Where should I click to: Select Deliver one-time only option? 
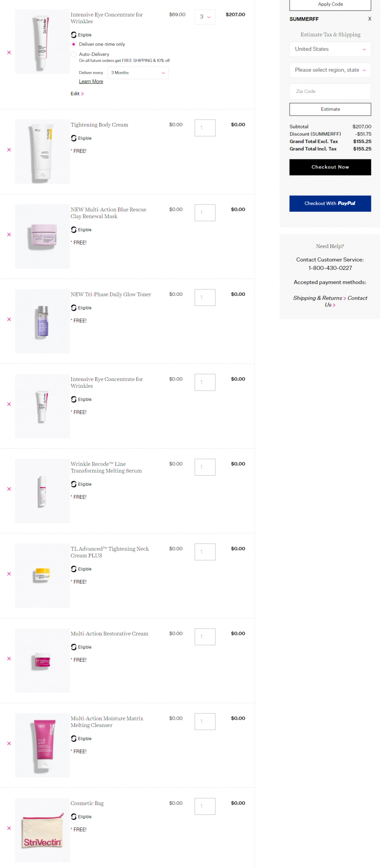[x=74, y=44]
